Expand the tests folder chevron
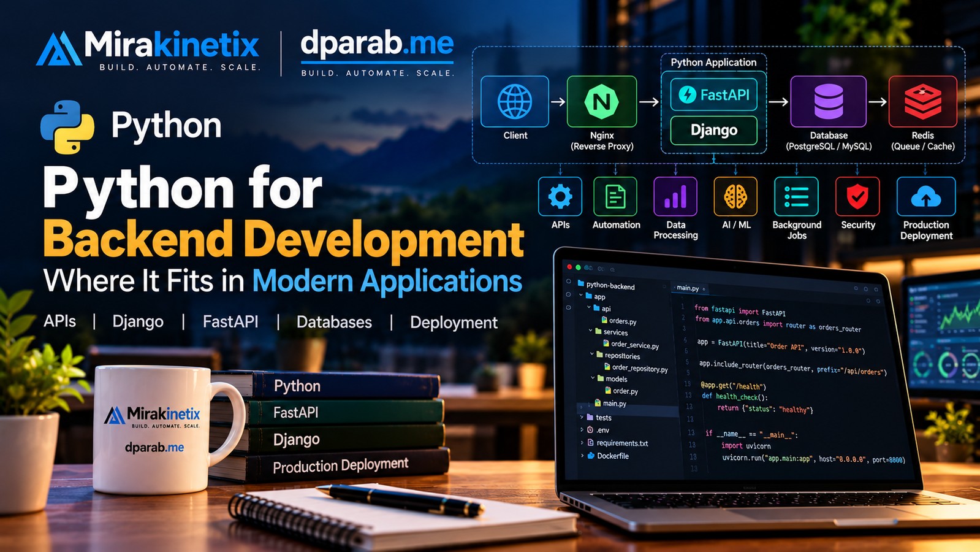The image size is (980, 552). [x=582, y=417]
